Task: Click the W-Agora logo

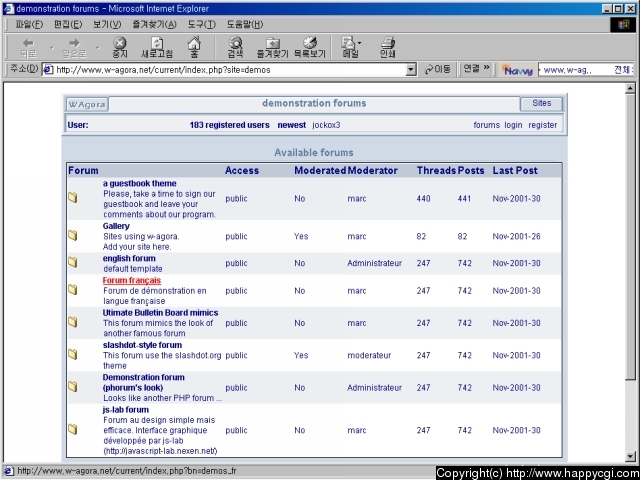Action: coord(87,104)
